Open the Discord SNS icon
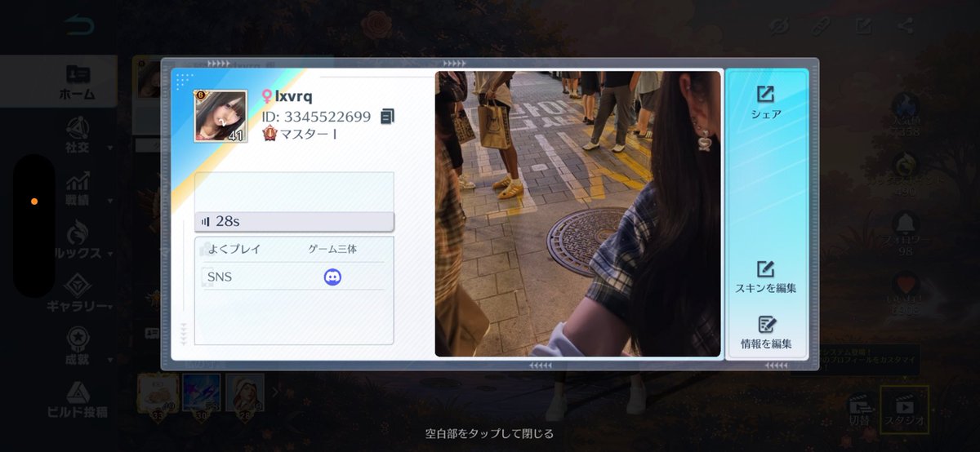Screen dimensions: 980x452 point(332,277)
